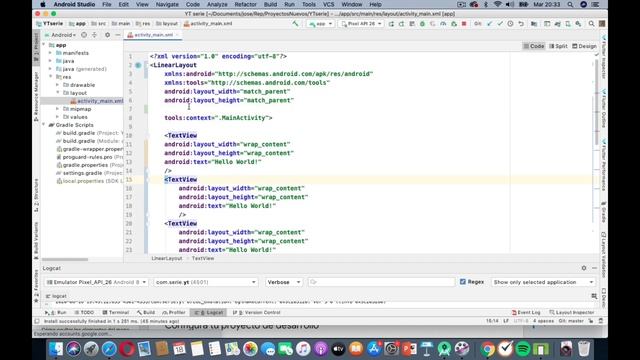The image size is (640, 360).
Task: Open the Layout Inspector
Action: pos(571,312)
